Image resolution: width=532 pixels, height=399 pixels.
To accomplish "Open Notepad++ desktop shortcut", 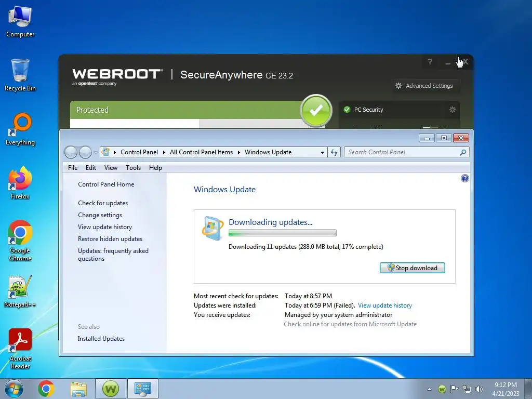I will [x=20, y=291].
